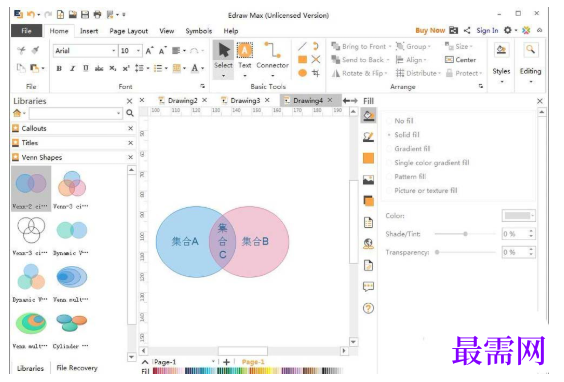The height and width of the screenshot is (382, 564).
Task: Open the font size dropdown
Action: [x=138, y=51]
